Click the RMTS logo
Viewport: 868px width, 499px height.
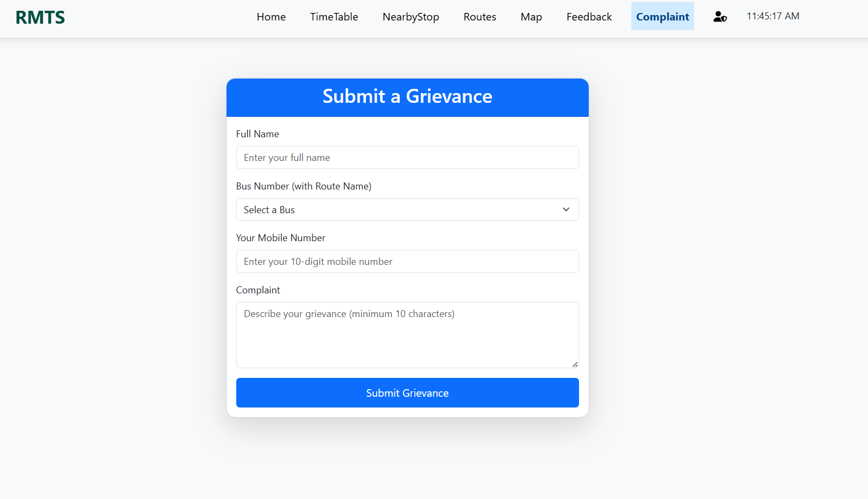tap(40, 17)
